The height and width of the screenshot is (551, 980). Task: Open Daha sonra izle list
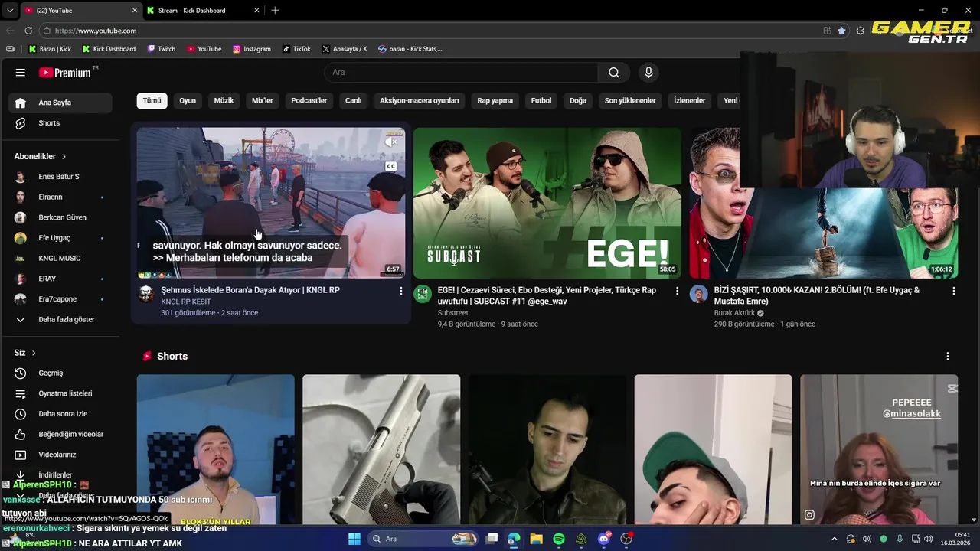pos(60,414)
